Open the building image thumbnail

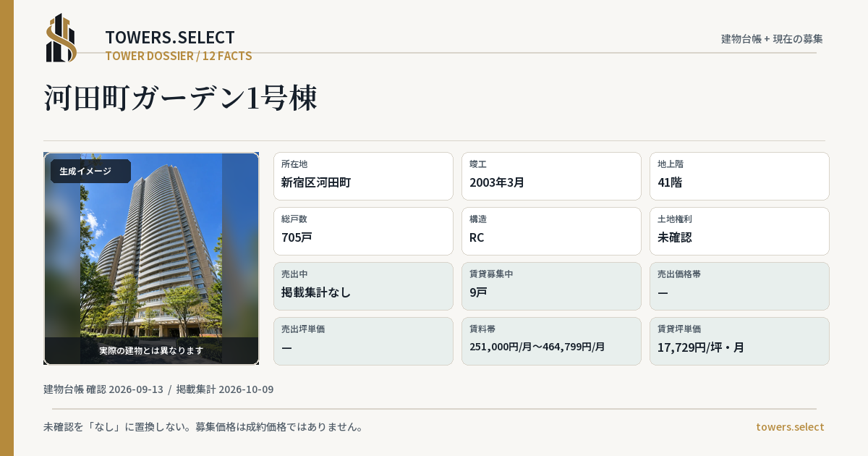151,258
